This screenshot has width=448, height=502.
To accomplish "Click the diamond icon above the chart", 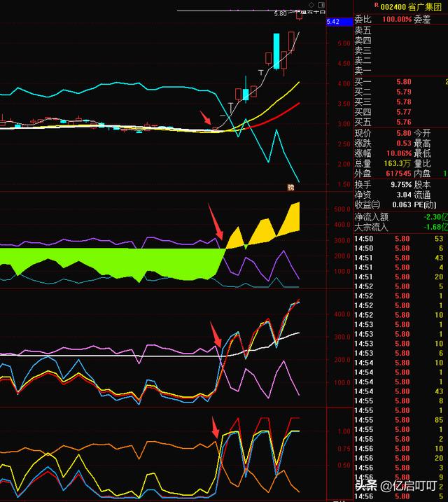I will pyautogui.click(x=311, y=5).
